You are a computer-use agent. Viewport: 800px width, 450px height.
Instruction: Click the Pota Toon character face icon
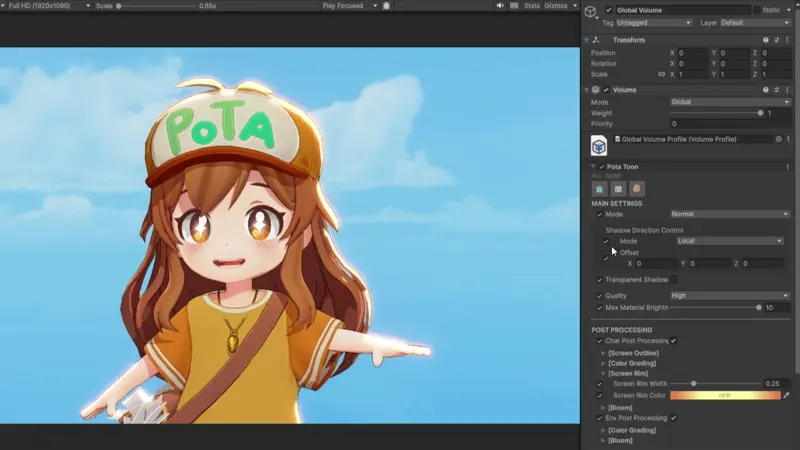point(637,189)
